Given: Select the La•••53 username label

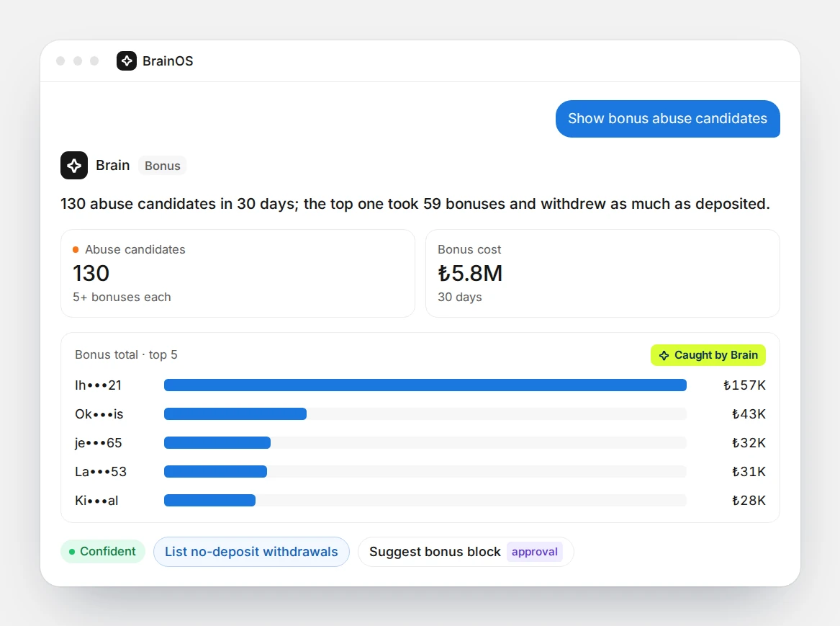Looking at the screenshot, I should [101, 472].
